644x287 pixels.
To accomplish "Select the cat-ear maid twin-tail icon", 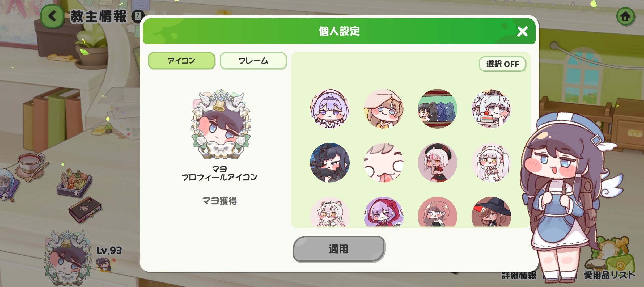I will pyautogui.click(x=491, y=163).
